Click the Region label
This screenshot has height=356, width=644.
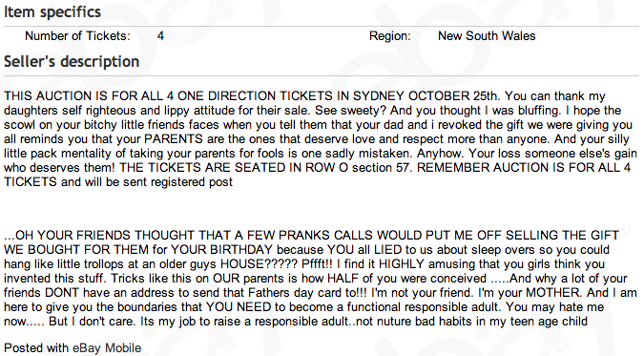coord(389,36)
